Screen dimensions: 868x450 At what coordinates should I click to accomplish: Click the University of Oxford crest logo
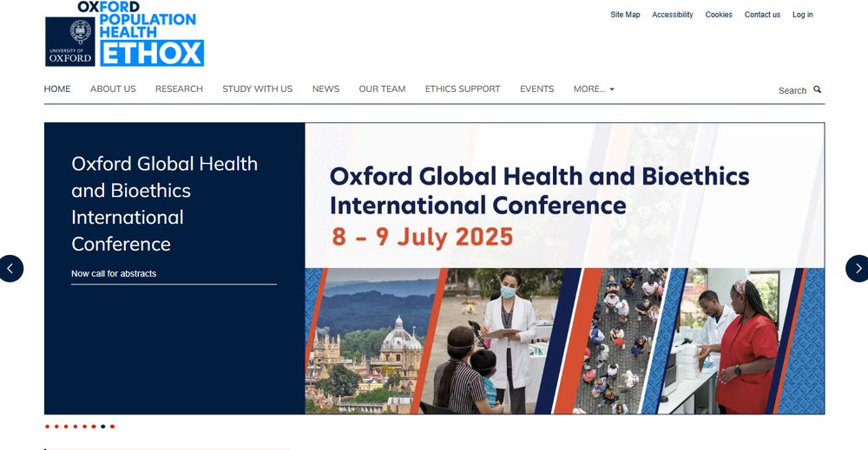[69, 42]
